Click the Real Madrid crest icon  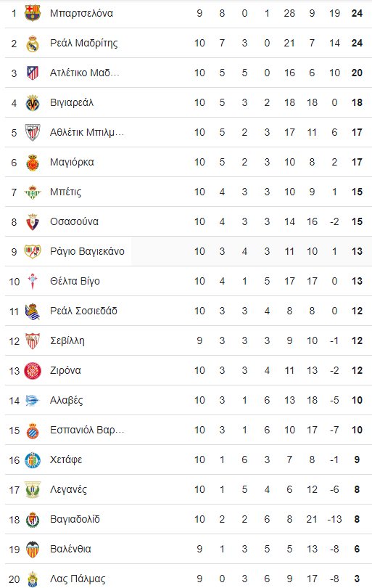pos(33,43)
